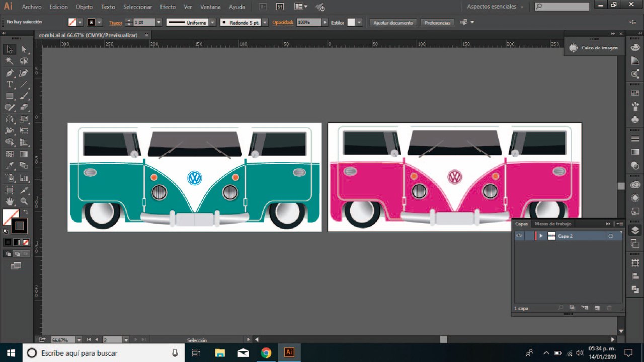Image resolution: width=644 pixels, height=362 pixels.
Task: Click the Ajustar documento button
Action: 393,23
